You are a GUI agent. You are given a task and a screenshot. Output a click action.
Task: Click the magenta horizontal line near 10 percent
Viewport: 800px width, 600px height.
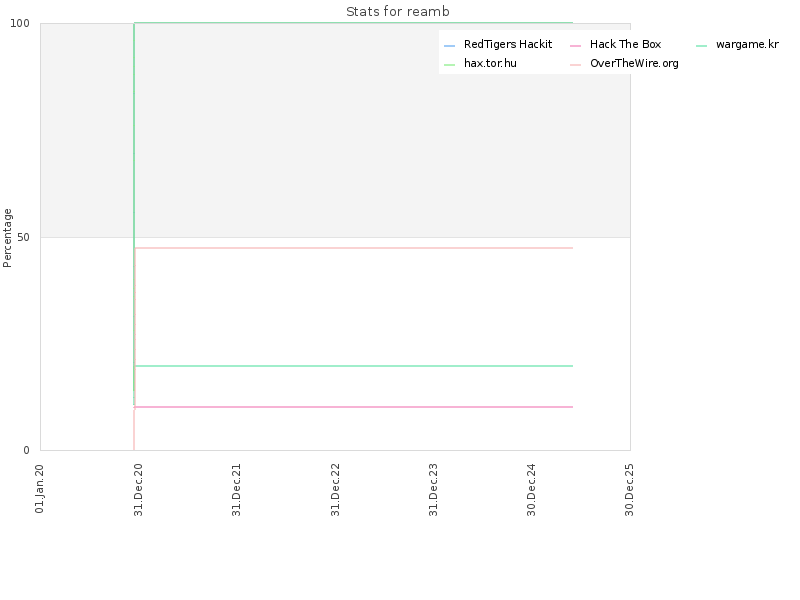(354, 407)
